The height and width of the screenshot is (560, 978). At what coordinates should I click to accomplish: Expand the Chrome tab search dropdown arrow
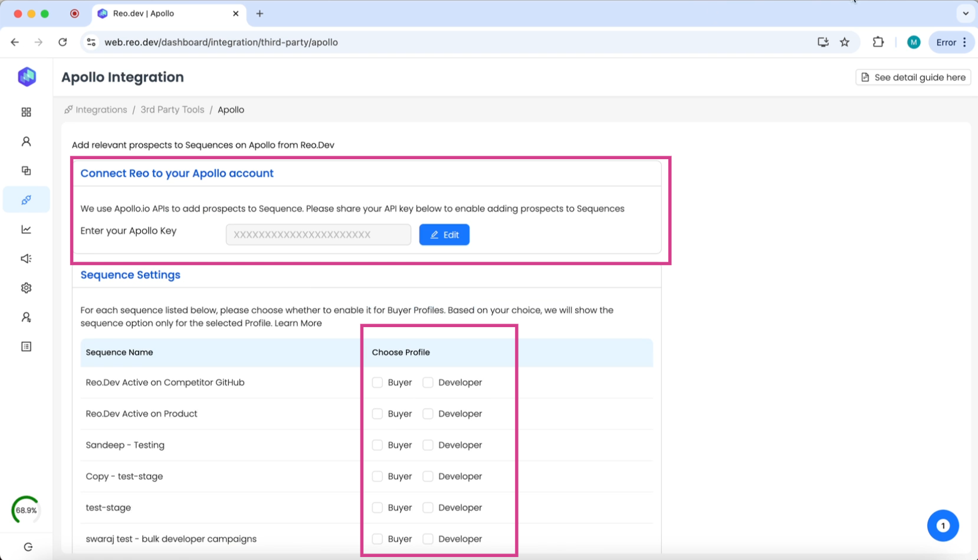[x=965, y=13]
